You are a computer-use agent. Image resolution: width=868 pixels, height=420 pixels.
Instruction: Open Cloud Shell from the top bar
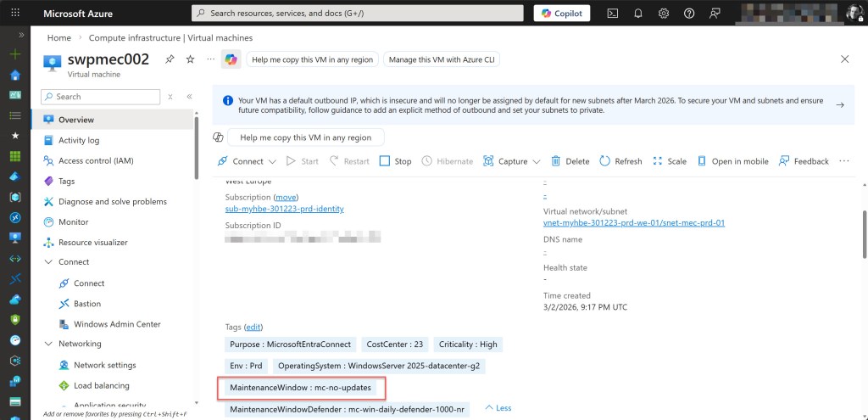(613, 14)
